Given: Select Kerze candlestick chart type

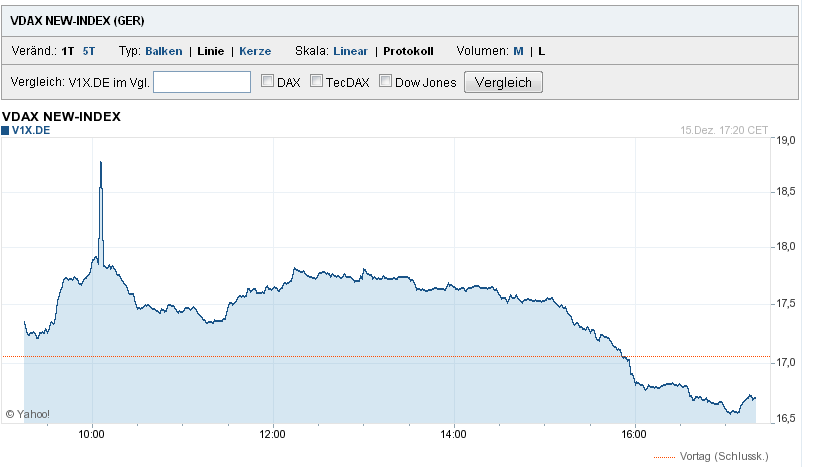Looking at the screenshot, I should click(x=255, y=51).
